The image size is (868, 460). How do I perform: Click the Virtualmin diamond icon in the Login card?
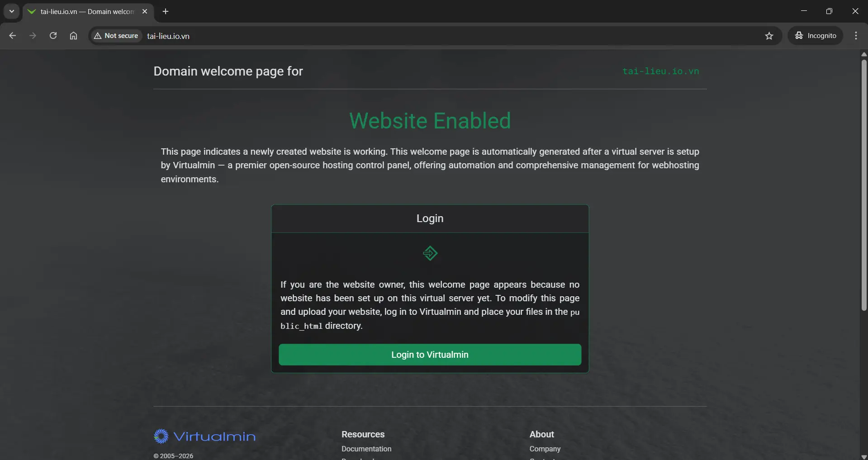(x=430, y=254)
